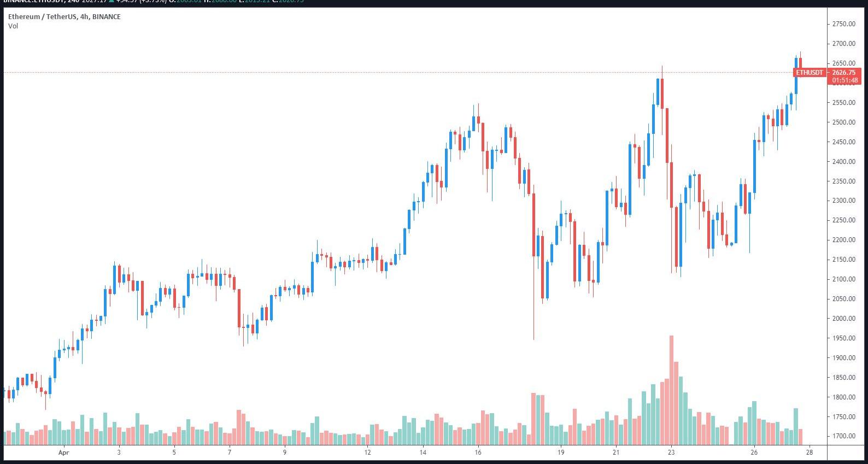Click the Apr date on time axis

(x=63, y=453)
